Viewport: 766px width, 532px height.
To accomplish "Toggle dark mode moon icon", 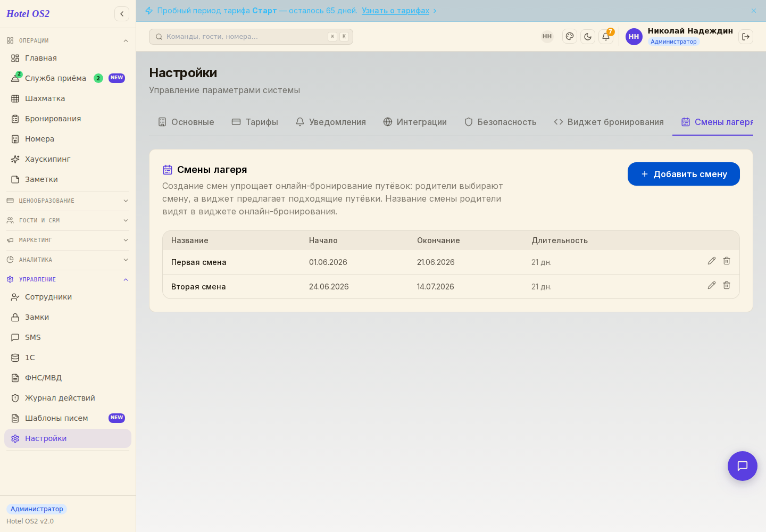I will 588,37.
